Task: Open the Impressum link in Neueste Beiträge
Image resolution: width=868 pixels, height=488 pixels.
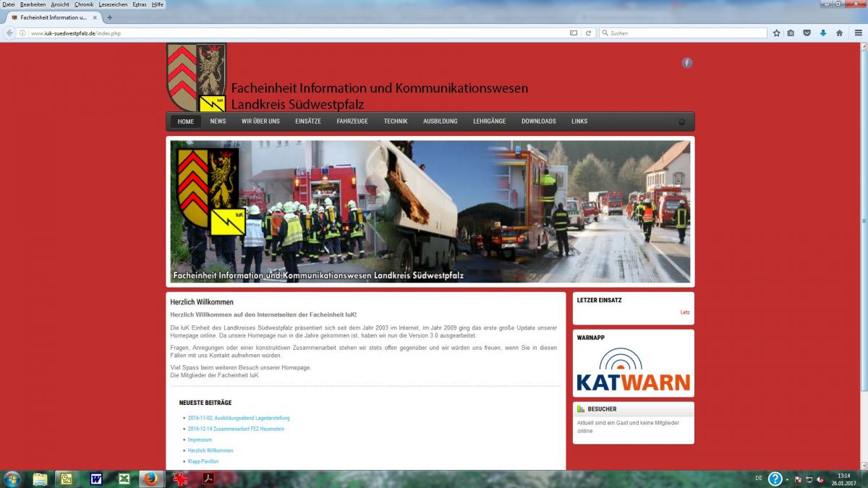Action: [200, 440]
